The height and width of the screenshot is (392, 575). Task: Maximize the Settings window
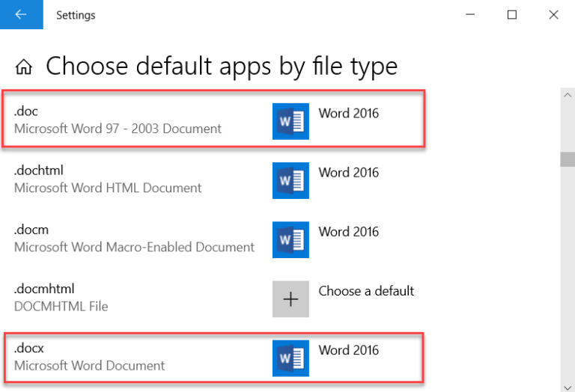[512, 15]
